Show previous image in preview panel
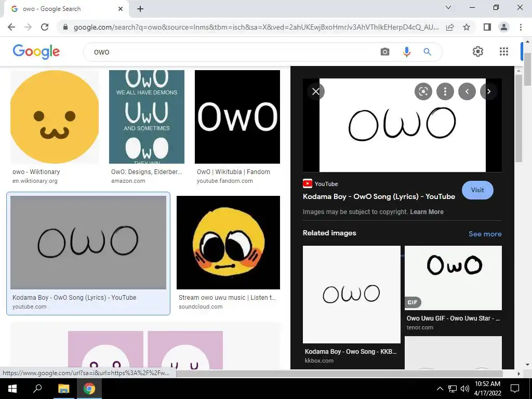Image resolution: width=532 pixels, height=399 pixels. coord(467,91)
